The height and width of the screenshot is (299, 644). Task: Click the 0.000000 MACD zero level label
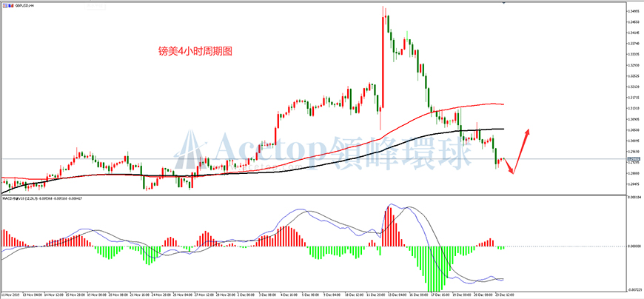click(x=634, y=246)
